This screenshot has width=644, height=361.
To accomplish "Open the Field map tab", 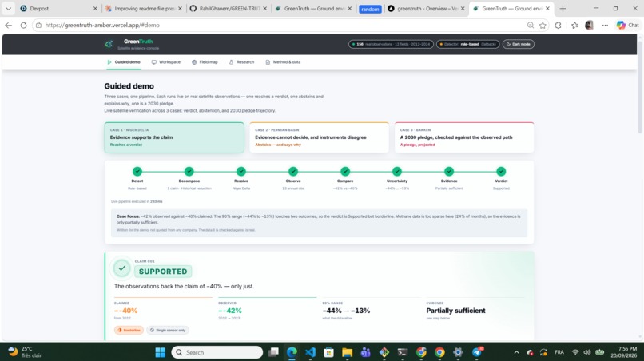I will click(205, 62).
